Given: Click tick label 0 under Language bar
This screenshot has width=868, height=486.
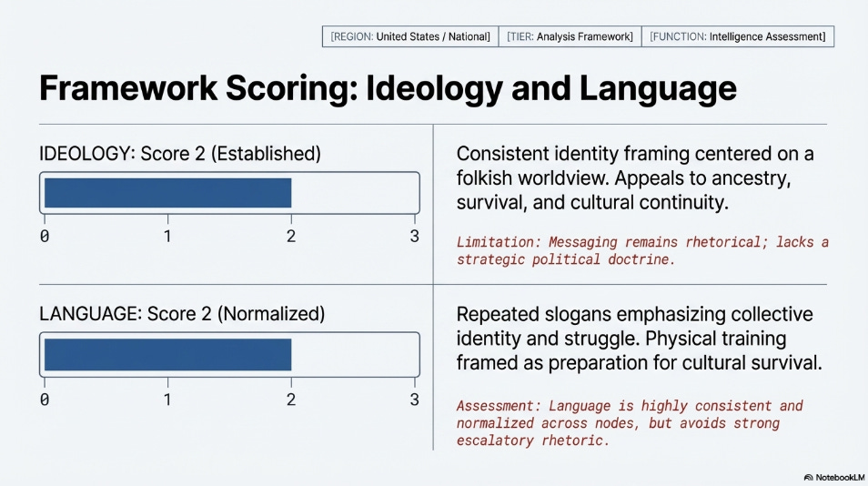Looking at the screenshot, I should [x=45, y=400].
